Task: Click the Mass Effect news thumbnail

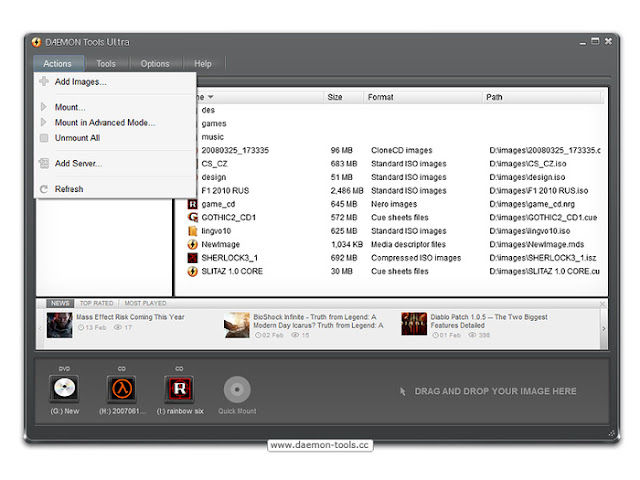Action: click(x=60, y=325)
